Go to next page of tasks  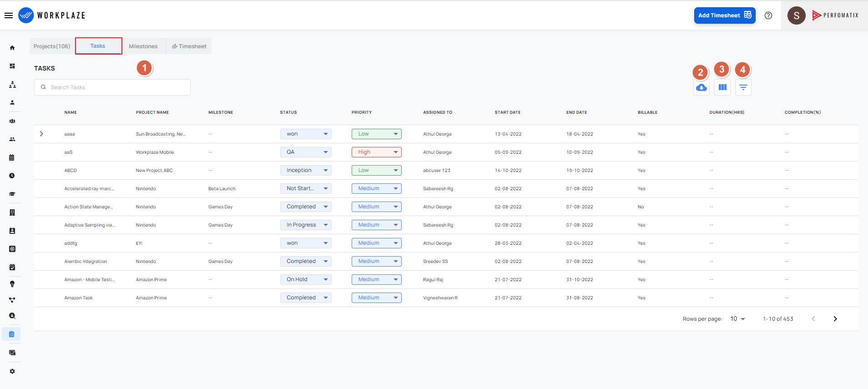(835, 319)
